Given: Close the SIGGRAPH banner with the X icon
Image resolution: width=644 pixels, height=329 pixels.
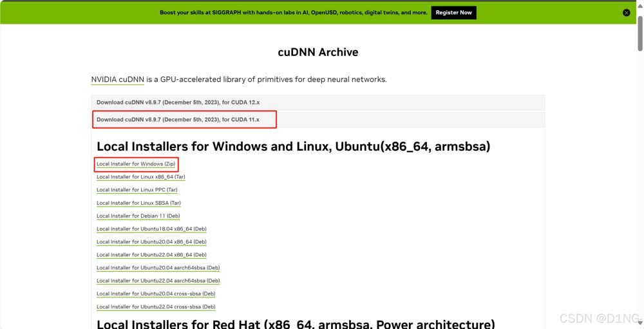Looking at the screenshot, I should 626,13.
